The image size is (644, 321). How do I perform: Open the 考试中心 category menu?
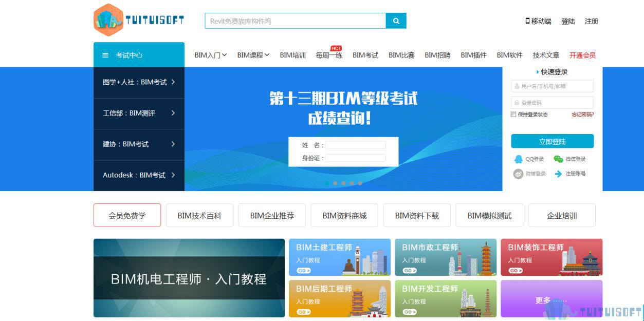(139, 54)
